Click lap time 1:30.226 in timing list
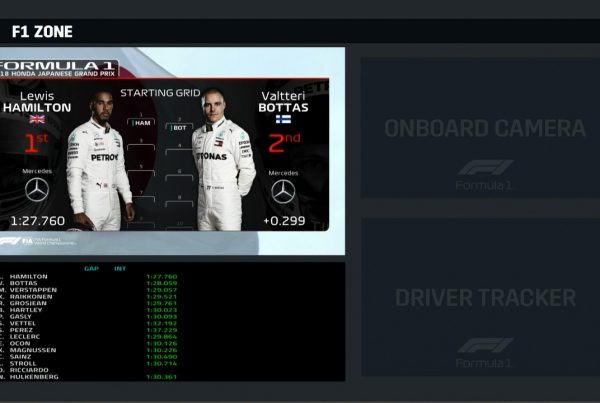 point(162,350)
